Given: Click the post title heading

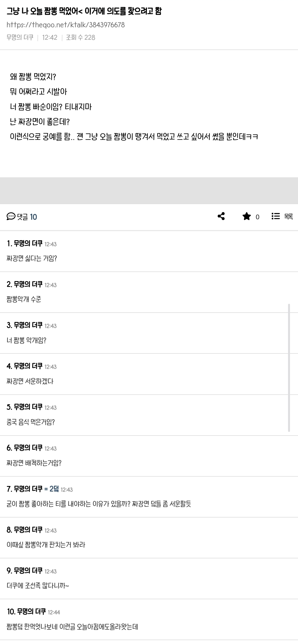Looking at the screenshot, I should [x=84, y=11].
